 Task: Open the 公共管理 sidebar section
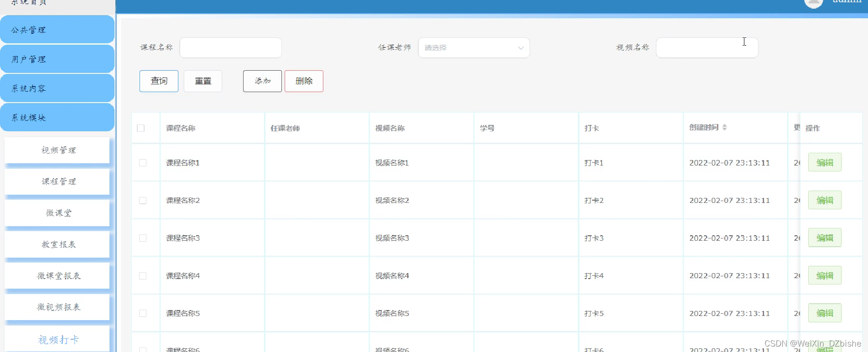57,30
